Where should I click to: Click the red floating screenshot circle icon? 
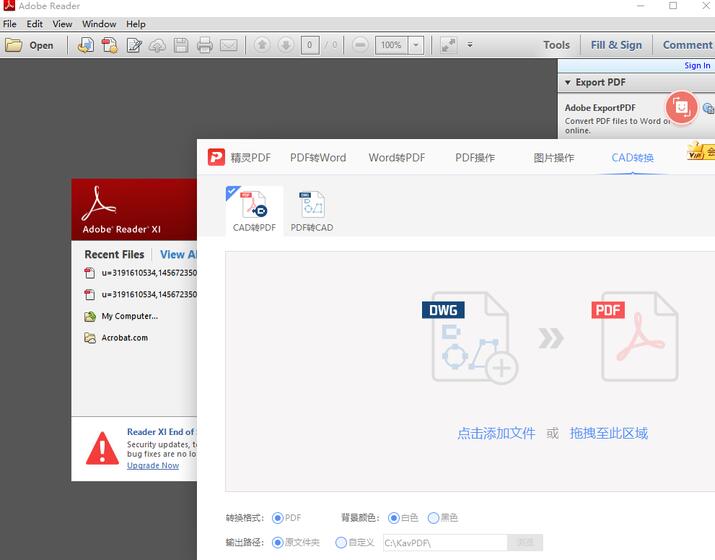point(681,108)
